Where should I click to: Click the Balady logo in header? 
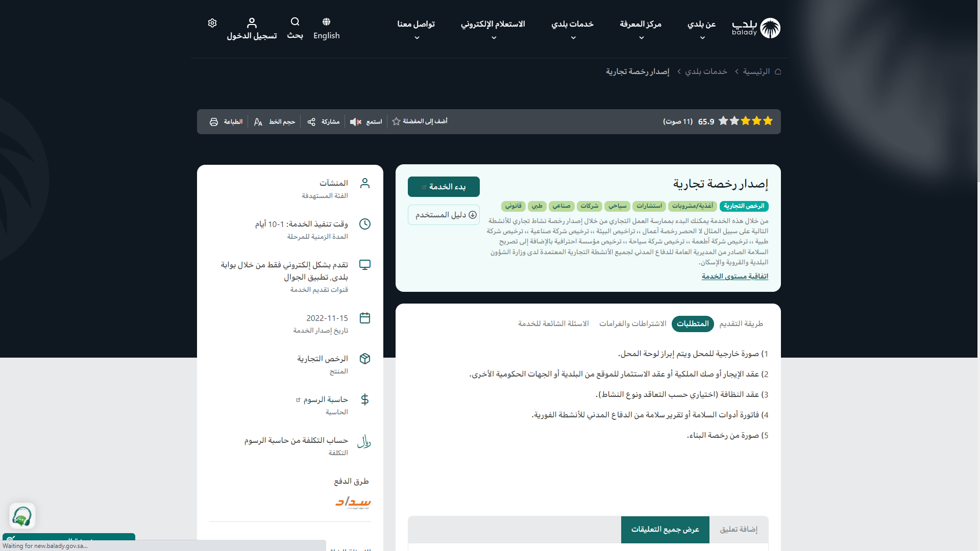pos(756,28)
